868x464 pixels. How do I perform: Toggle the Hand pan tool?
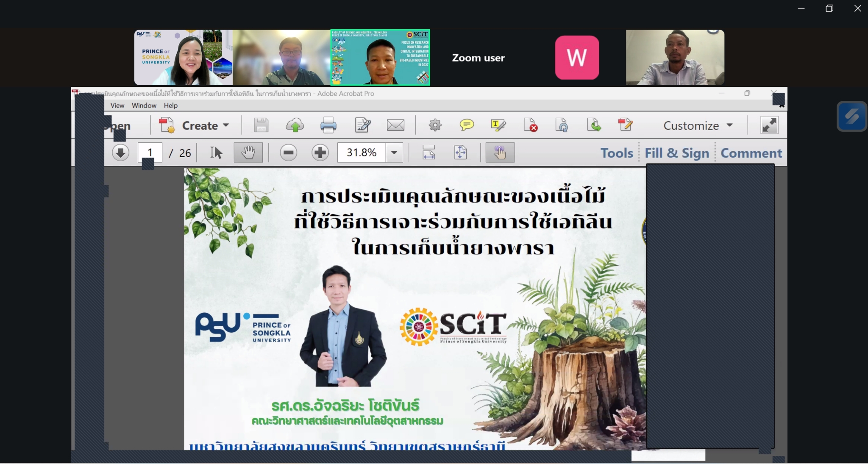[x=248, y=153]
